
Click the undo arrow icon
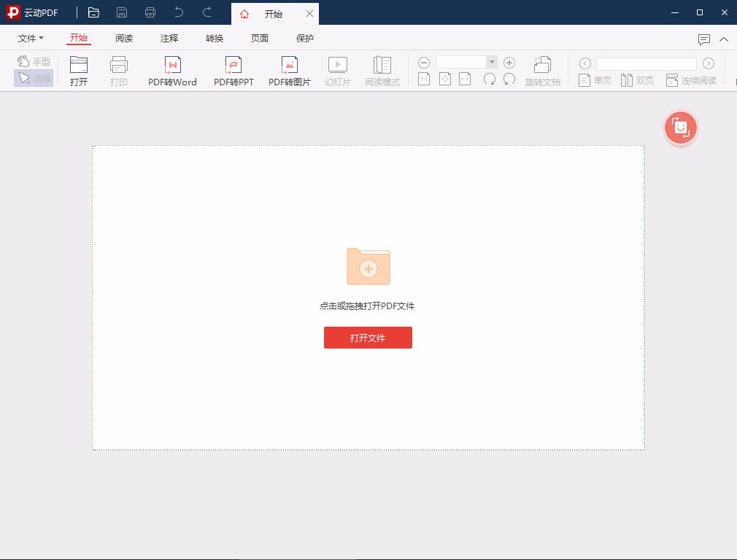point(179,12)
